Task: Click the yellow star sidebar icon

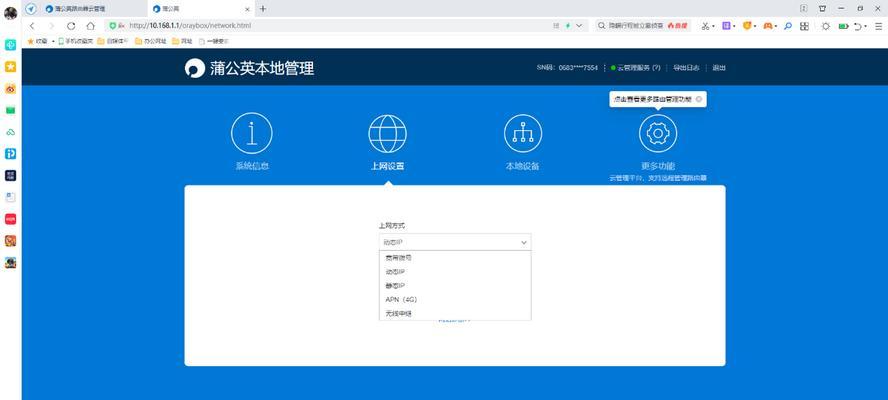Action: coord(10,67)
